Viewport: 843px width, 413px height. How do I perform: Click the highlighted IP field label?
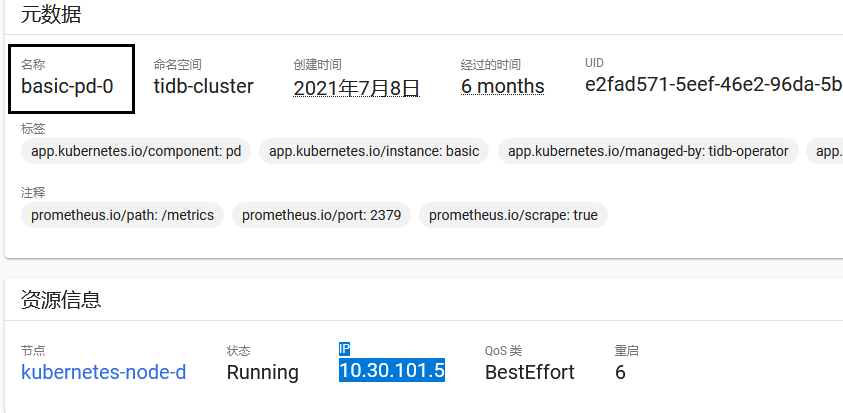pyautogui.click(x=345, y=349)
